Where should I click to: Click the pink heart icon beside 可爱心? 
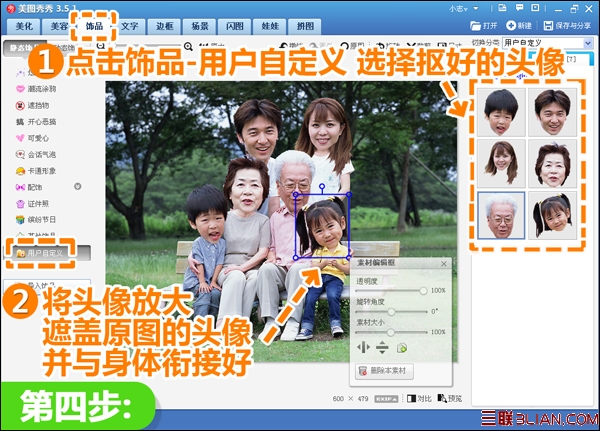coord(20,138)
